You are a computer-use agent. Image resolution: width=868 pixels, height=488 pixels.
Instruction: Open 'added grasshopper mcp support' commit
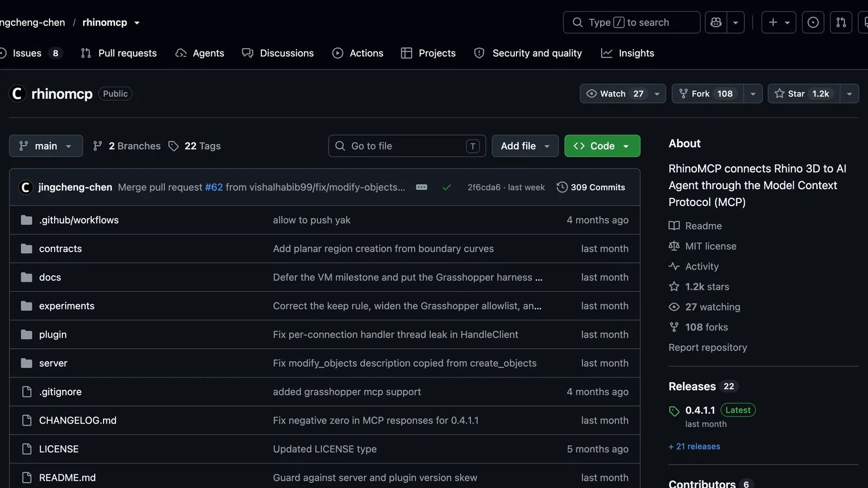pos(347,391)
